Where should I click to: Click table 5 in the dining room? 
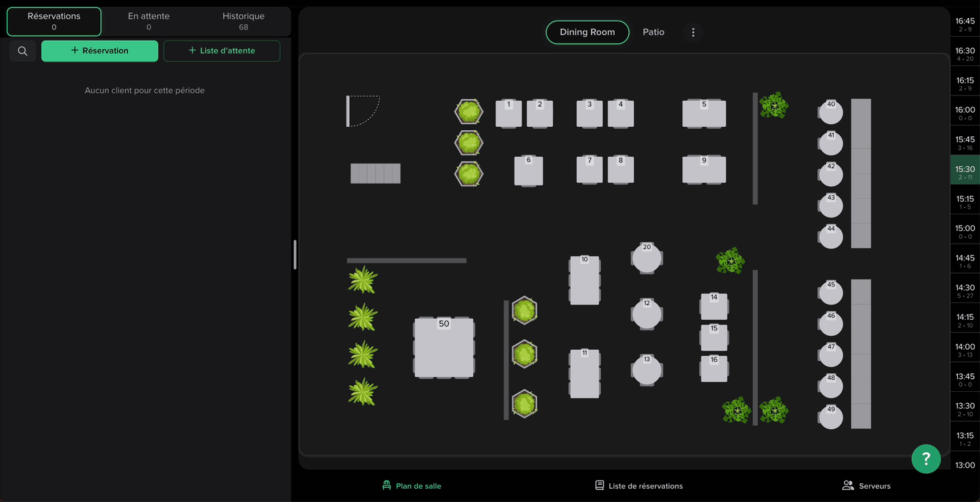(704, 114)
